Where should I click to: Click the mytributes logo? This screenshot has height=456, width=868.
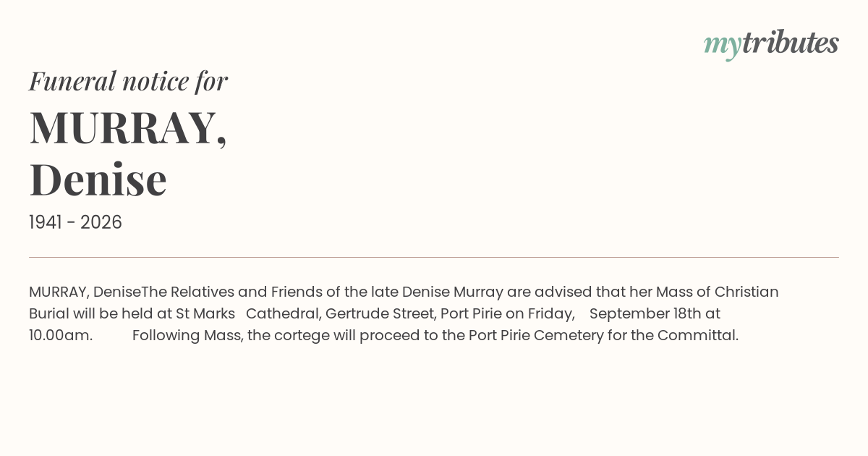click(771, 43)
